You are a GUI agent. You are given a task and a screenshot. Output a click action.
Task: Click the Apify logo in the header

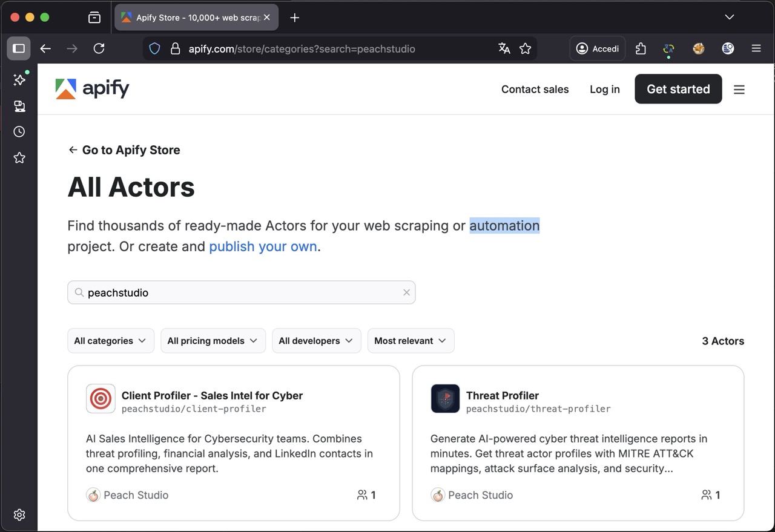(x=92, y=88)
